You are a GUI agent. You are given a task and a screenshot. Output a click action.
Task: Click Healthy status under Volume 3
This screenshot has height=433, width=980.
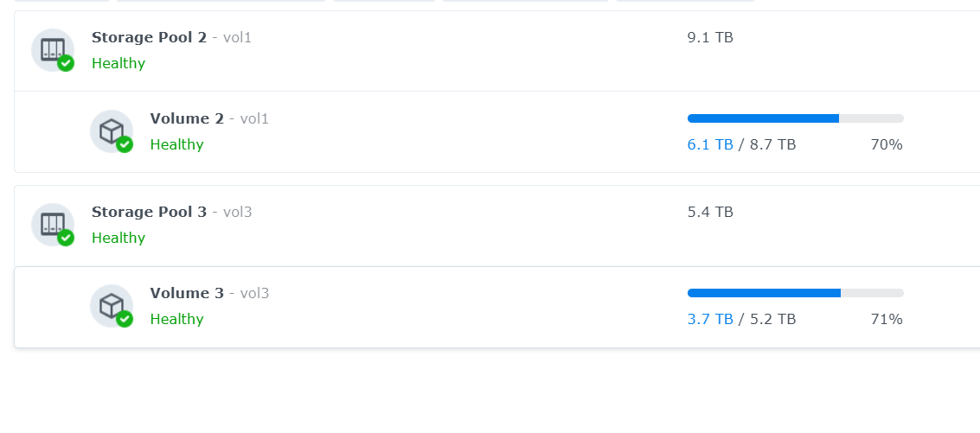(176, 319)
